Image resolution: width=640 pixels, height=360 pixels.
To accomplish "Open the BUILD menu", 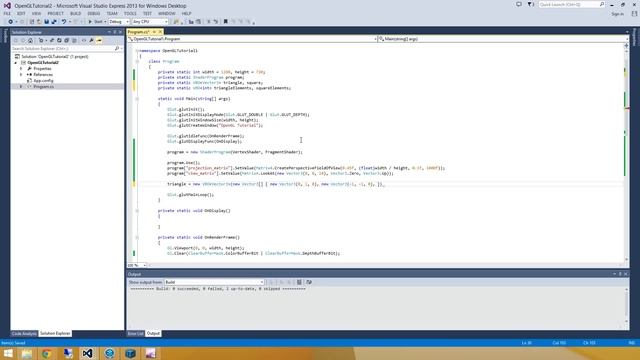I will tap(76, 13).
